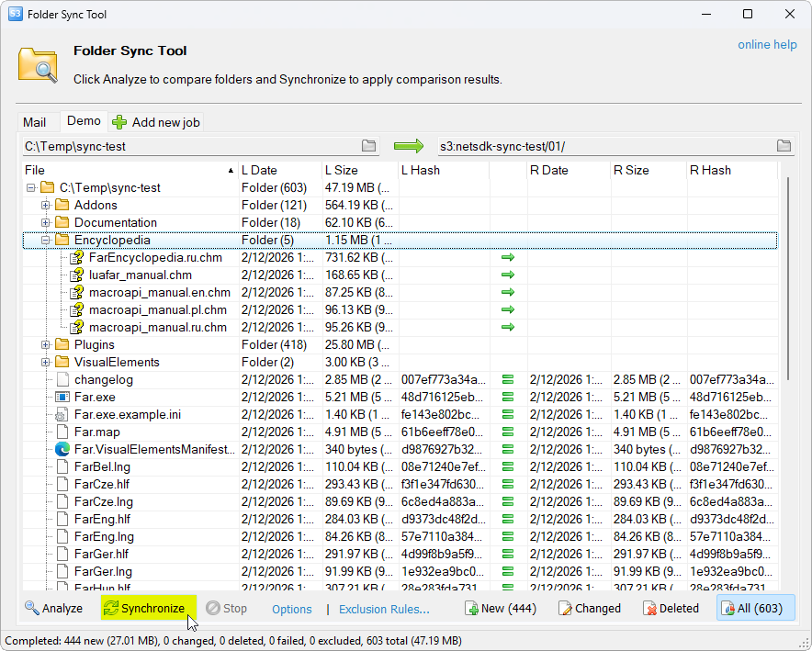
Task: Click the S3 app icon in the title bar
Action: click(x=15, y=14)
